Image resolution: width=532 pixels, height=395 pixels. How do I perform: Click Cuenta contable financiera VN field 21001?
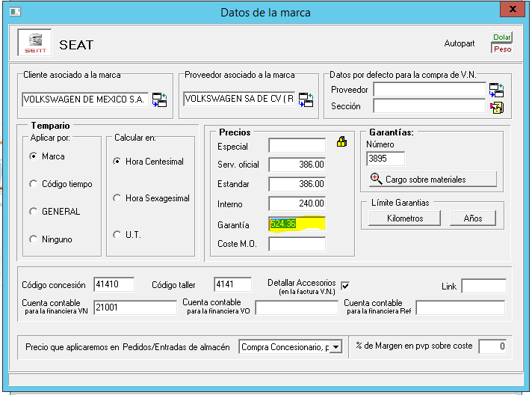tap(135, 307)
